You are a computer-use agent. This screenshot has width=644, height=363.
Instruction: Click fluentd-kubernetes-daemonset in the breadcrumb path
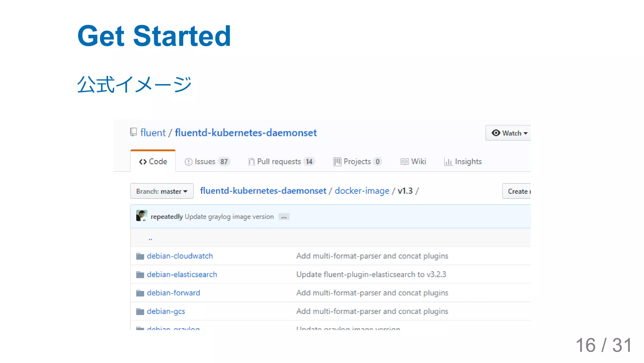coord(263,191)
